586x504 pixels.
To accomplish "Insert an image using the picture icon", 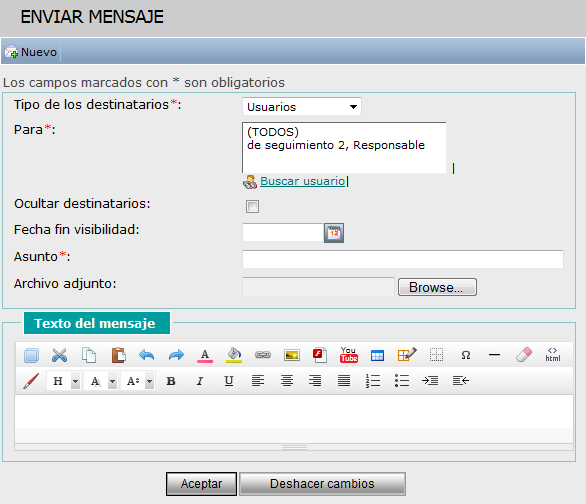I will point(292,355).
